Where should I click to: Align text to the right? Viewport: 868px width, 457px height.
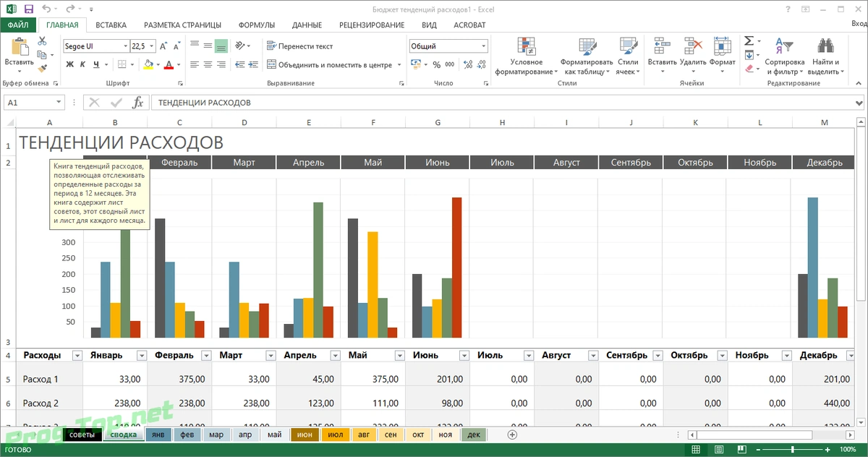pos(221,64)
